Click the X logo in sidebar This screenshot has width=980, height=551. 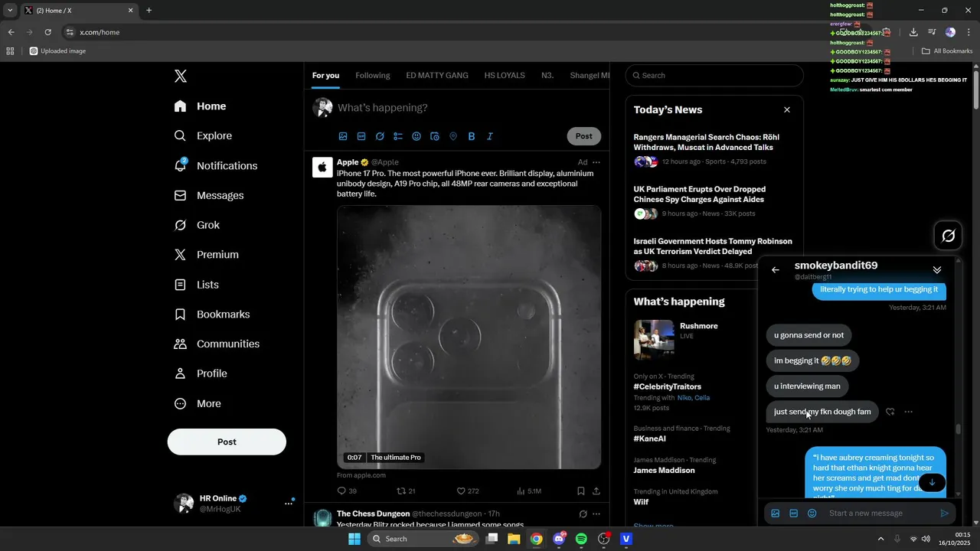[180, 76]
